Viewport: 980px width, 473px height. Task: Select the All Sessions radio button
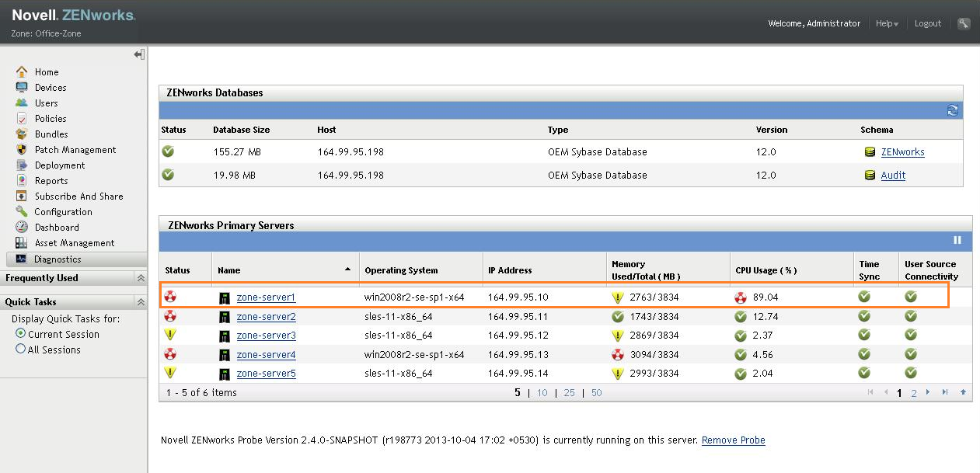click(x=21, y=350)
